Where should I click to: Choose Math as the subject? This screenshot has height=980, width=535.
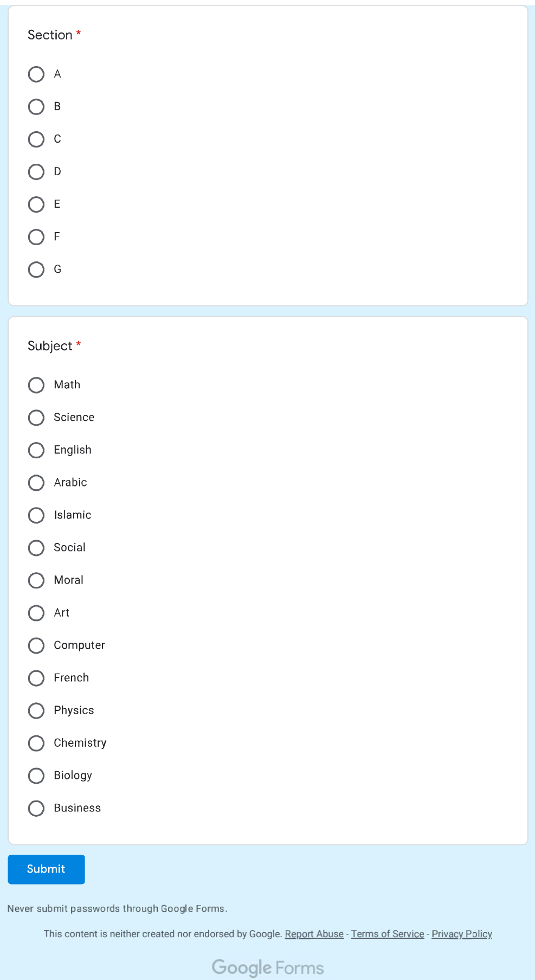[36, 385]
